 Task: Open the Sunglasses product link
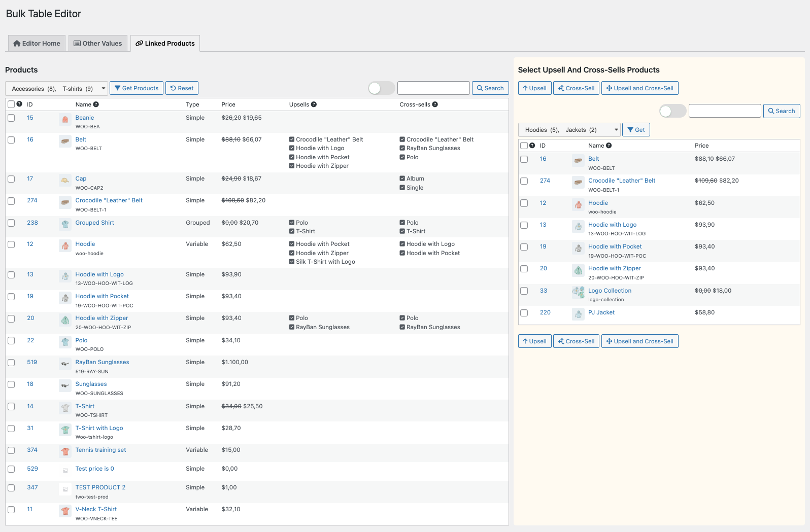[91, 384]
